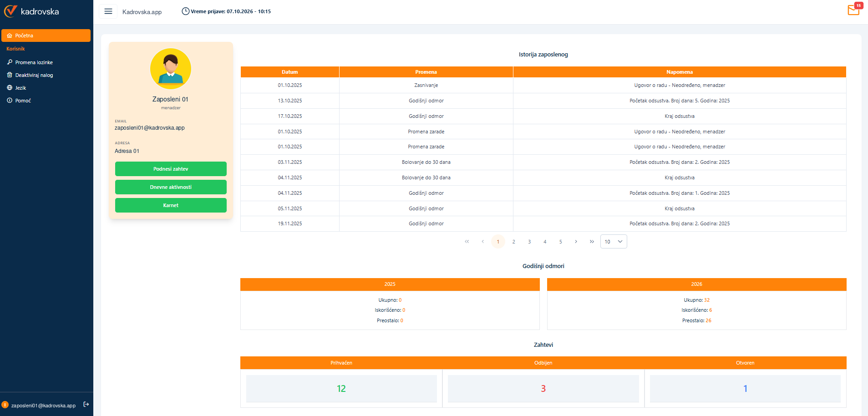868x416 pixels.
Task: Click the 2025 annual leave header
Action: (390, 284)
